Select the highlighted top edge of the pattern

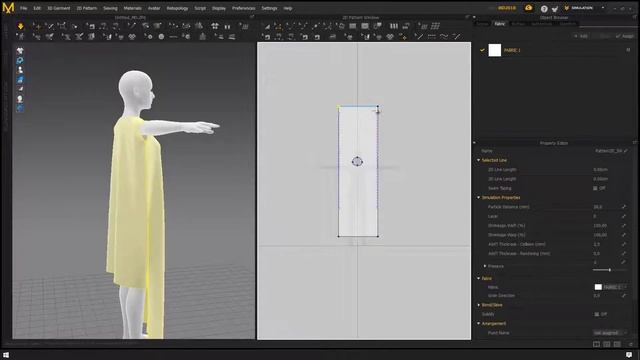(x=358, y=106)
